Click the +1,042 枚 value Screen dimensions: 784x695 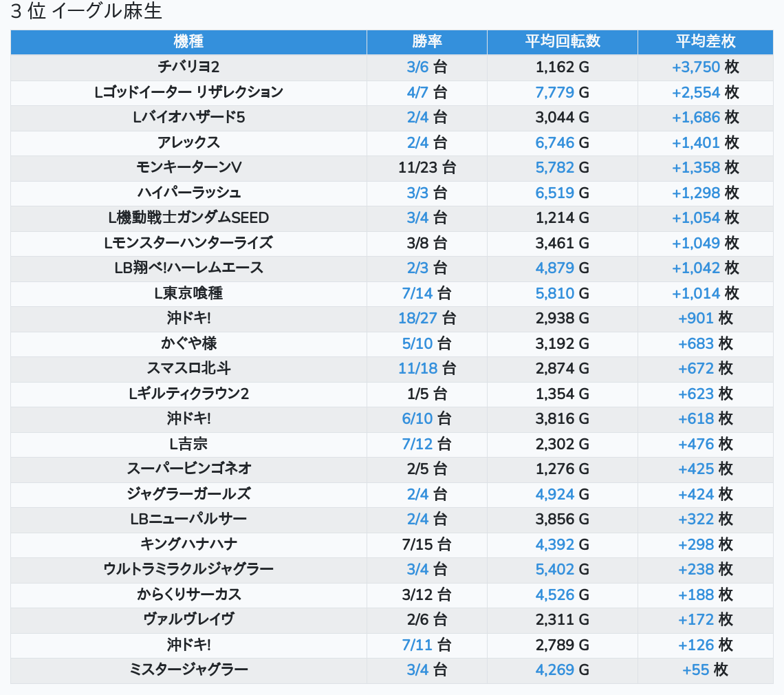tap(706, 268)
